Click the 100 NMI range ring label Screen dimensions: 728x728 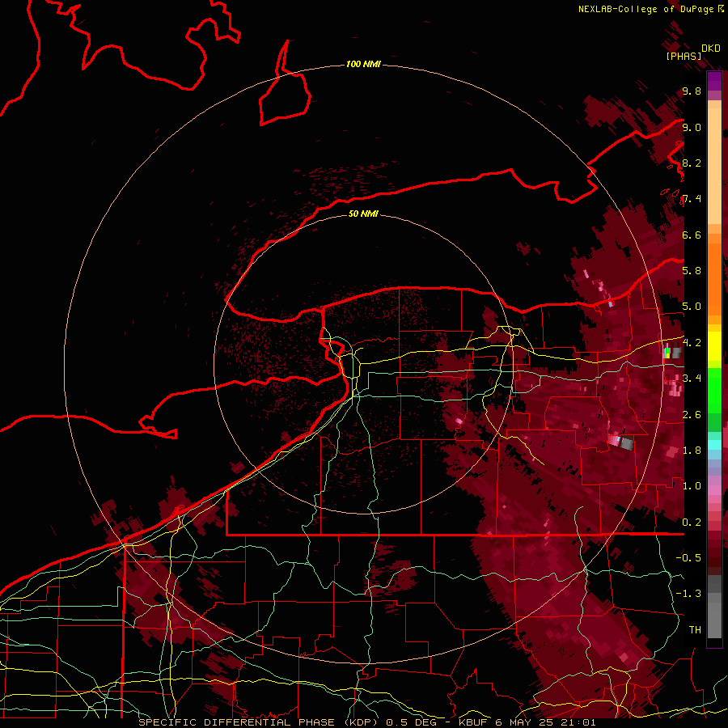tap(363, 64)
